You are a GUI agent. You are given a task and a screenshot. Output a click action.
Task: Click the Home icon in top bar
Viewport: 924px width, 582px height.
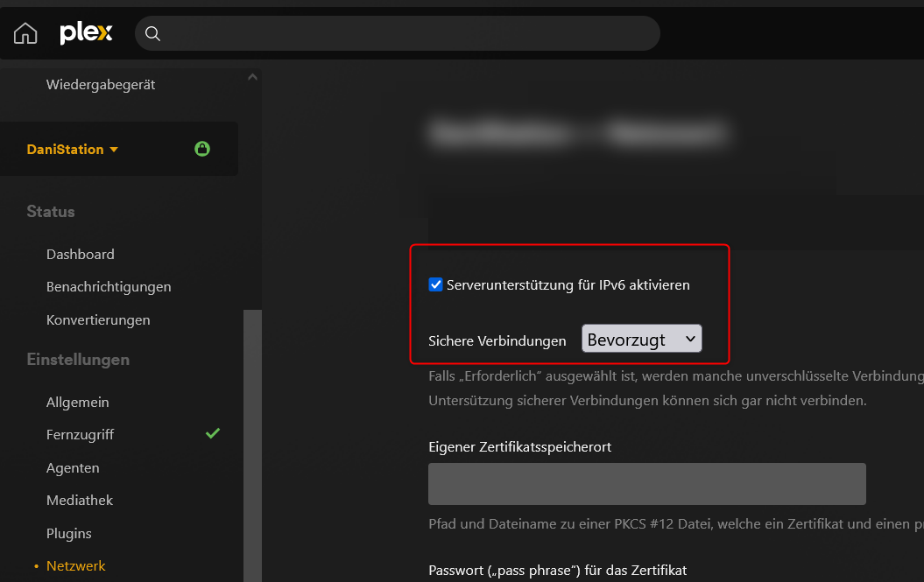pyautogui.click(x=25, y=33)
